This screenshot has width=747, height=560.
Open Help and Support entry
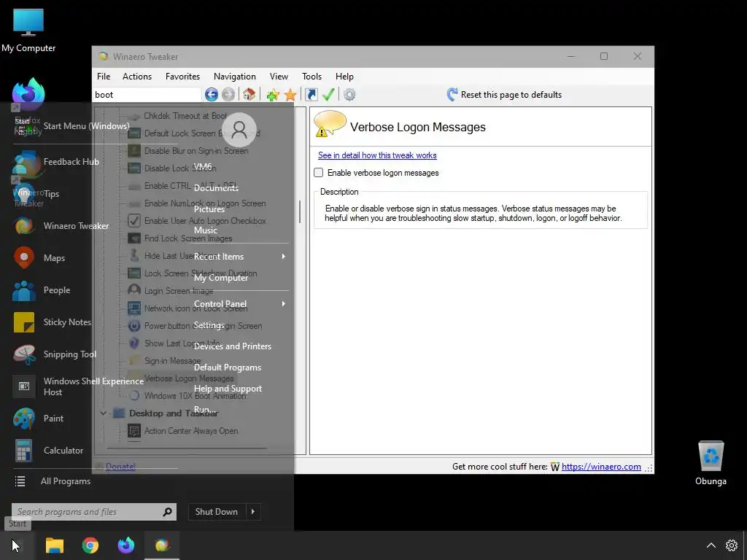(x=228, y=389)
